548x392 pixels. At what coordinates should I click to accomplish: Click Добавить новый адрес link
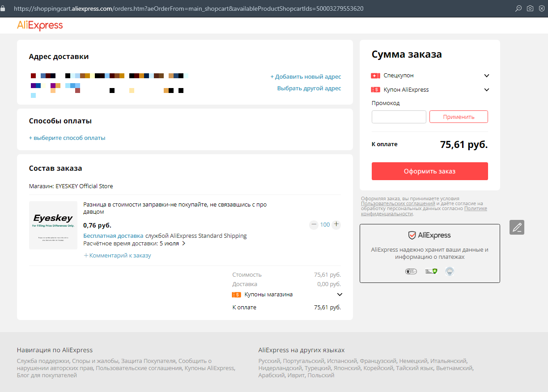point(306,76)
